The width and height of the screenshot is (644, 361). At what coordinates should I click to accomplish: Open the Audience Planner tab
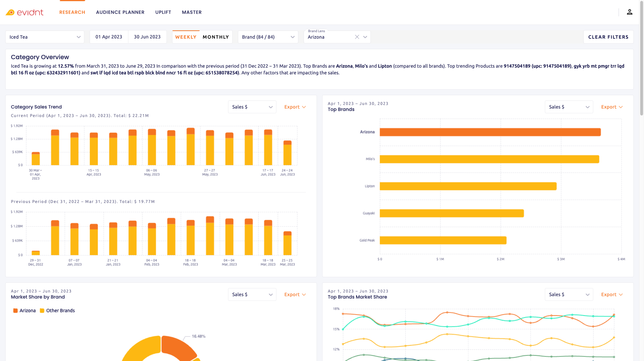[120, 12]
